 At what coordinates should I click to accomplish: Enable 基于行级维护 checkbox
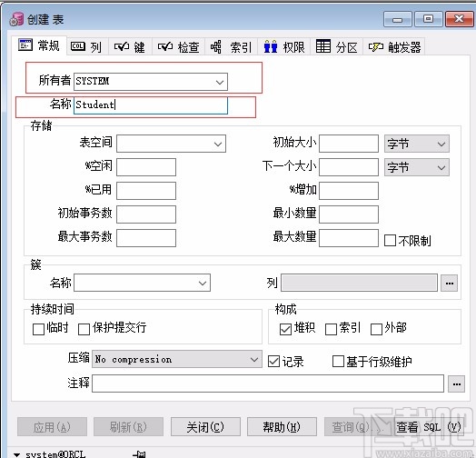(338, 362)
